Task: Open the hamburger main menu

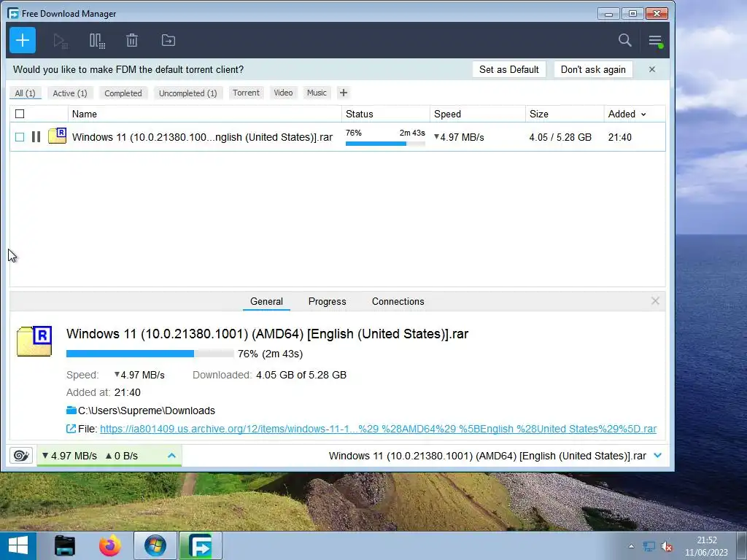Action: (656, 41)
